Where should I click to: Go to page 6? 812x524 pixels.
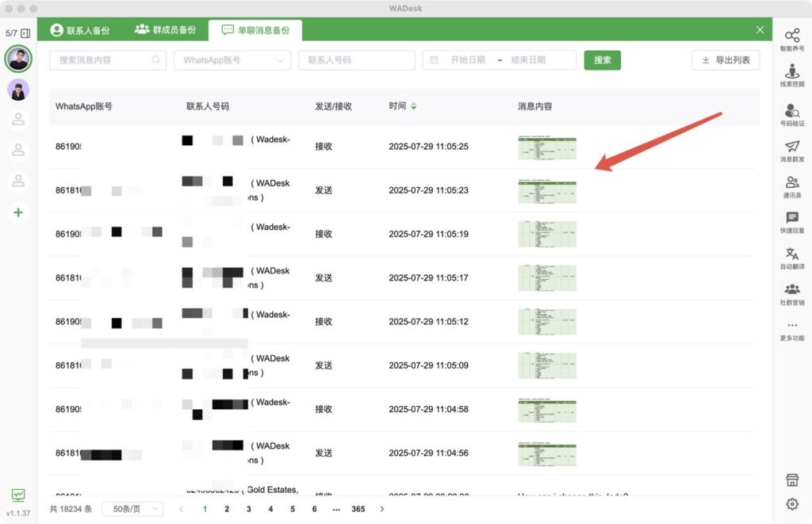[x=314, y=509]
